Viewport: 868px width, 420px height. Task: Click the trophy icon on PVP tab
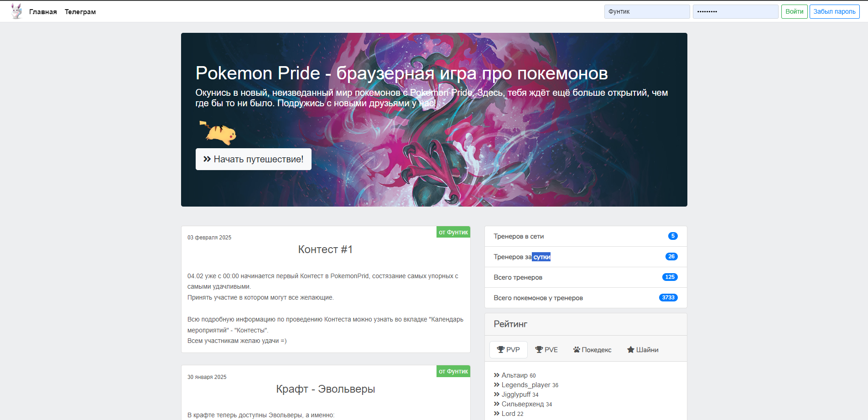[x=501, y=350]
